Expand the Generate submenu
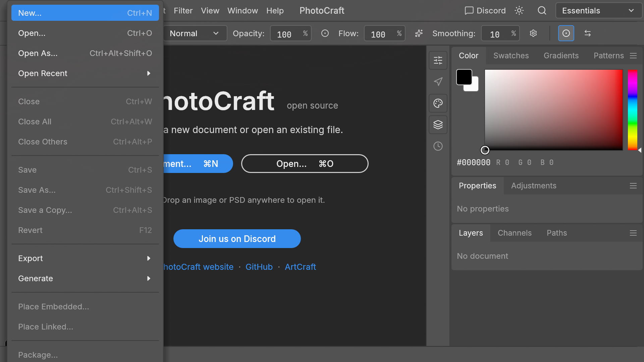Viewport: 644px width, 362px height. (x=85, y=279)
